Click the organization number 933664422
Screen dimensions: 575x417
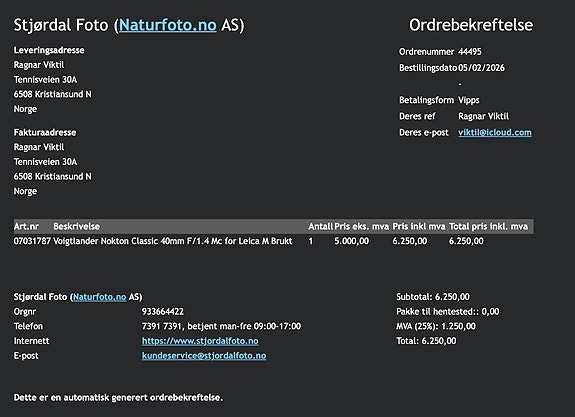pos(162,311)
